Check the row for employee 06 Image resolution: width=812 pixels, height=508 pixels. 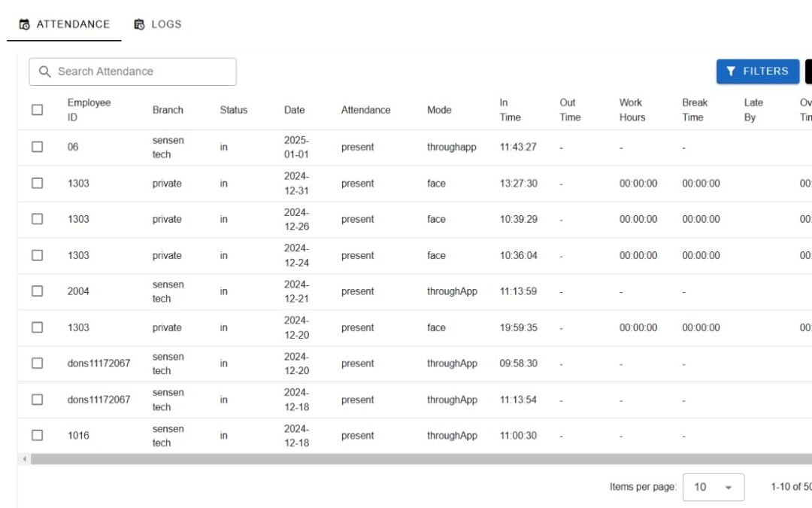[x=37, y=147]
